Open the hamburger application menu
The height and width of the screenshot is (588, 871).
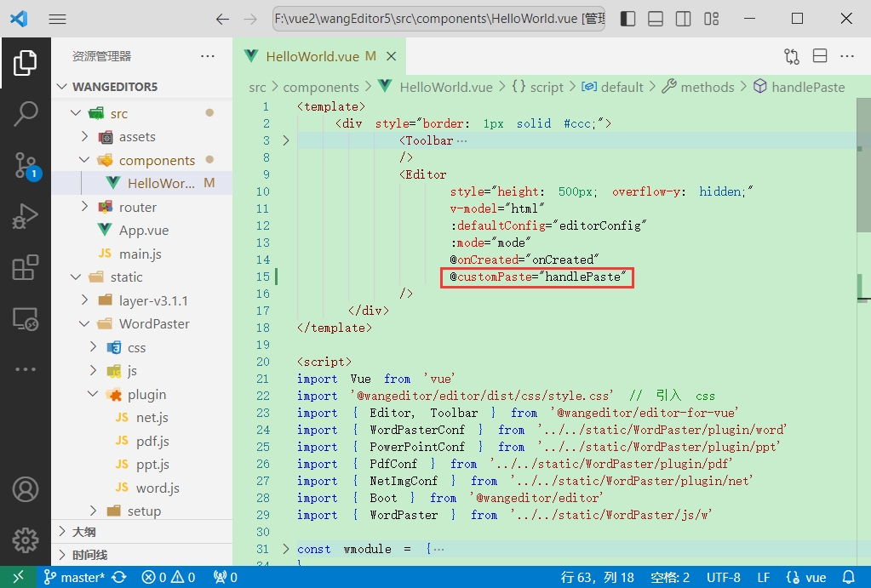click(x=58, y=19)
